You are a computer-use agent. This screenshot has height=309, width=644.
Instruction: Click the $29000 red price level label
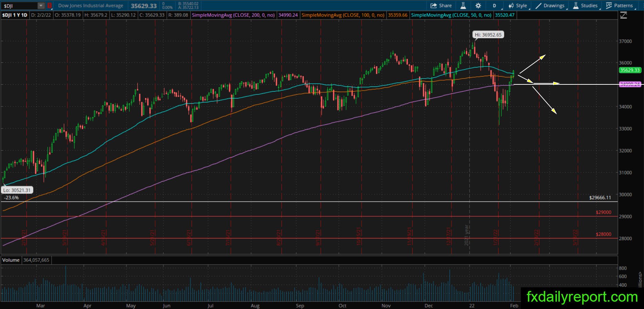pos(603,213)
